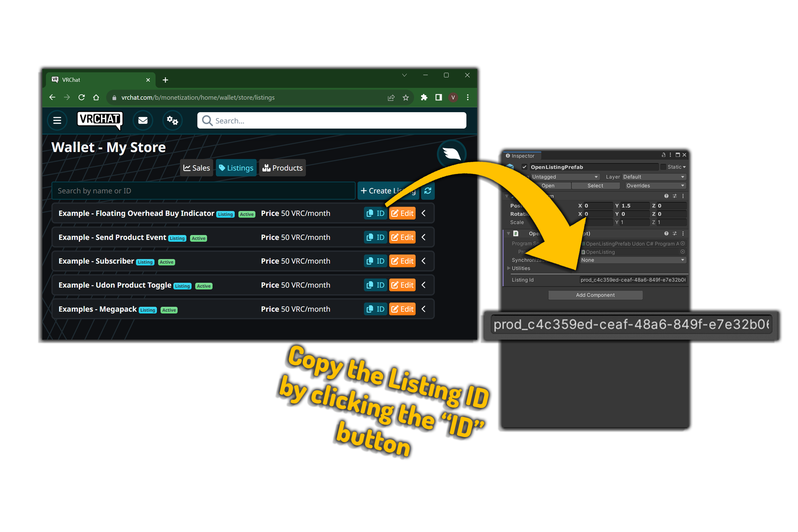Open a new browser tab

pos(165,80)
